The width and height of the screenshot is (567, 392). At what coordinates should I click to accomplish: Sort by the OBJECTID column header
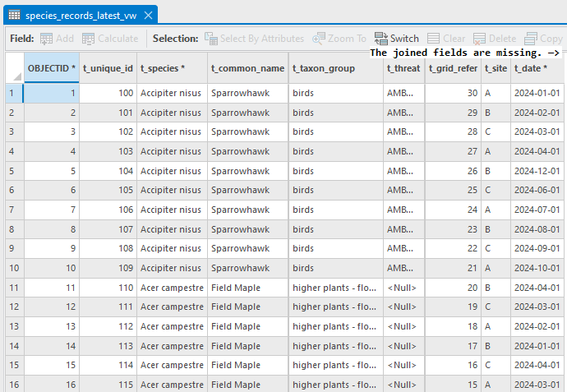tap(51, 68)
